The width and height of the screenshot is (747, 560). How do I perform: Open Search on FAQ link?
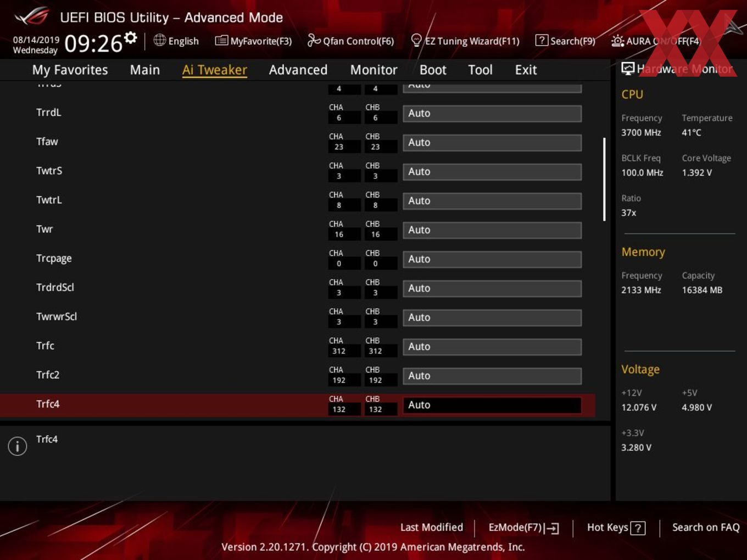coord(706,527)
